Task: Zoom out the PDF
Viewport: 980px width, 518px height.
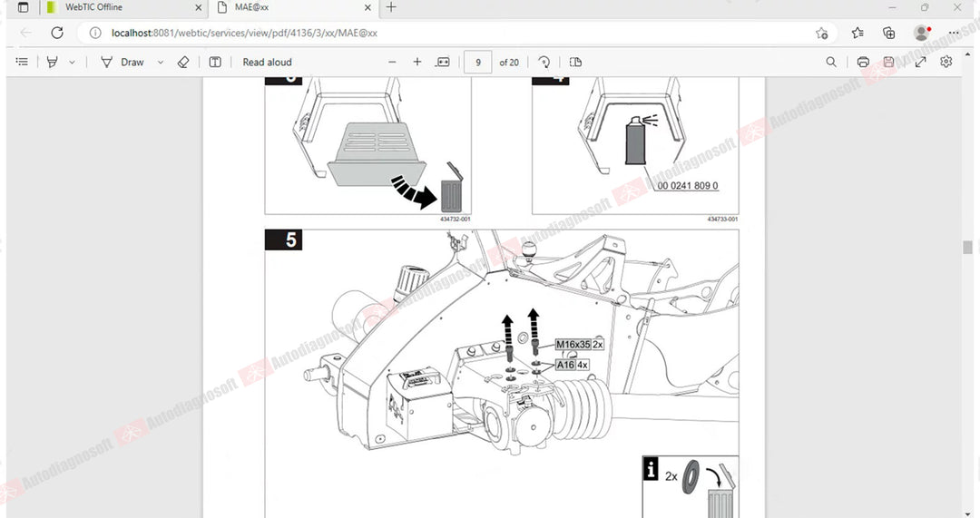Action: pyautogui.click(x=393, y=62)
